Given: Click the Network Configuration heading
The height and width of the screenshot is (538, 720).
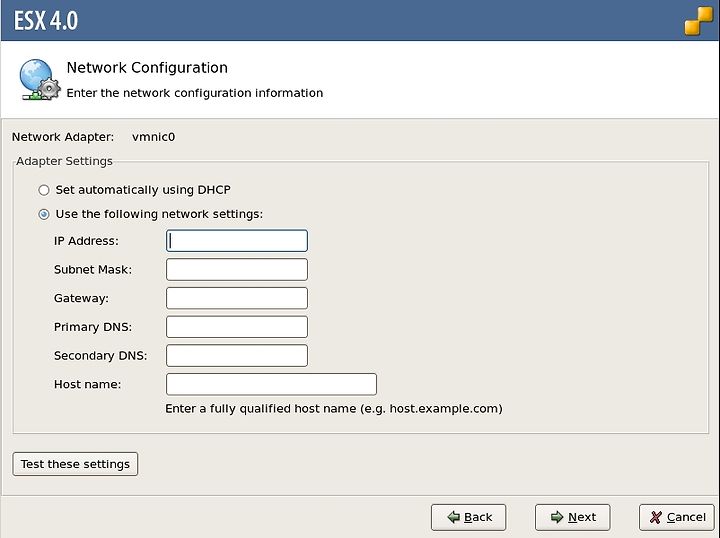Looking at the screenshot, I should (147, 67).
